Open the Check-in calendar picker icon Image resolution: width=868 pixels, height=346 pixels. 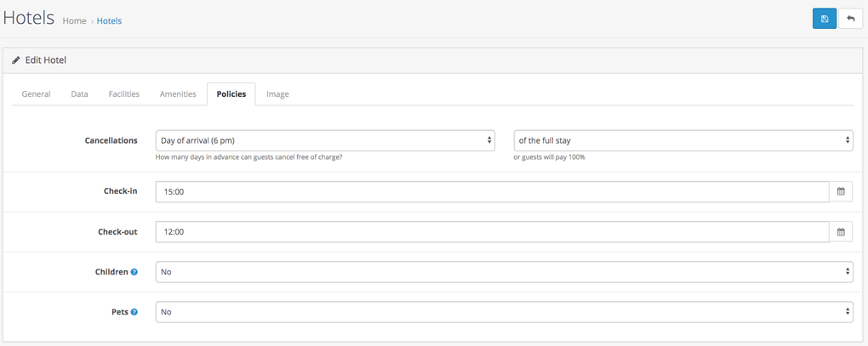841,192
